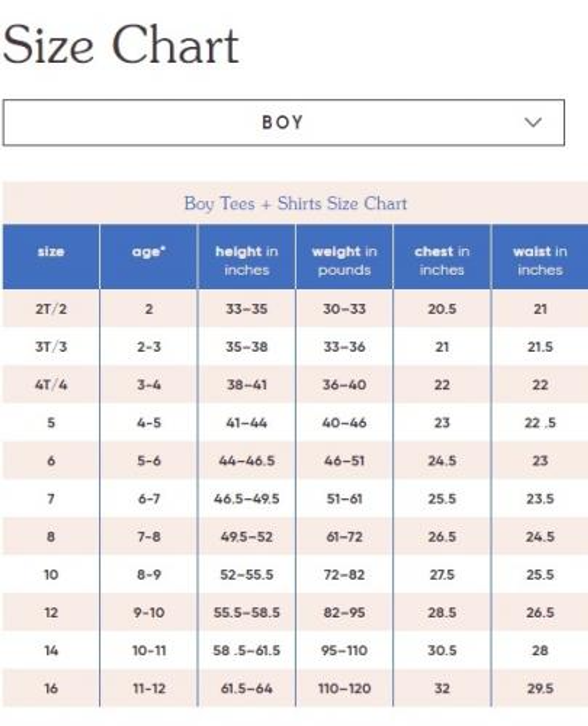The width and height of the screenshot is (588, 726).
Task: Select the 2T/2 size cell
Action: click(51, 309)
